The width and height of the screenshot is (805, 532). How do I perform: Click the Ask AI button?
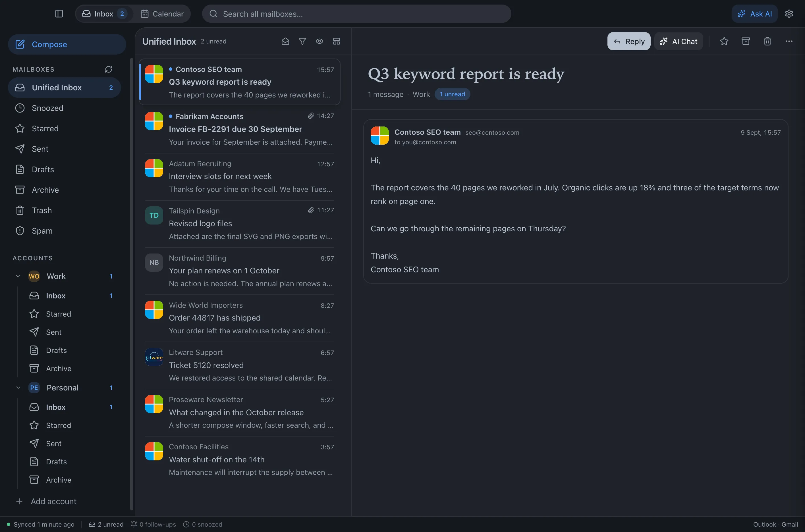click(754, 14)
